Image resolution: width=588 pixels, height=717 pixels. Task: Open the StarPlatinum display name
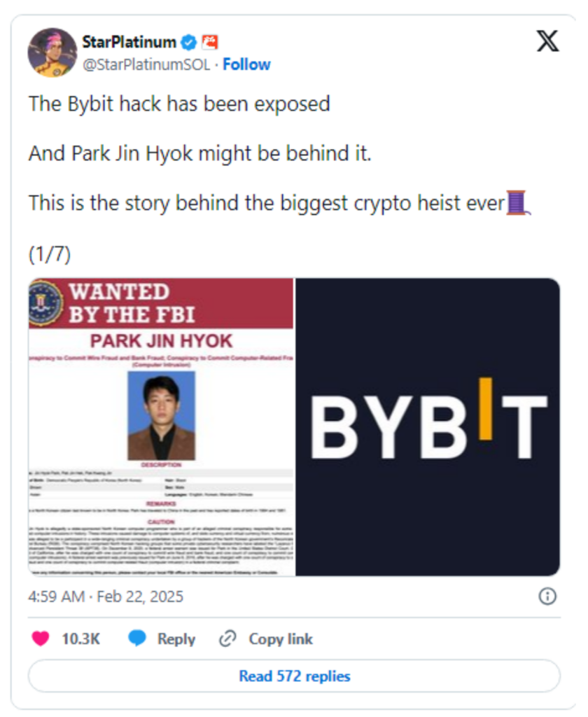point(129,42)
